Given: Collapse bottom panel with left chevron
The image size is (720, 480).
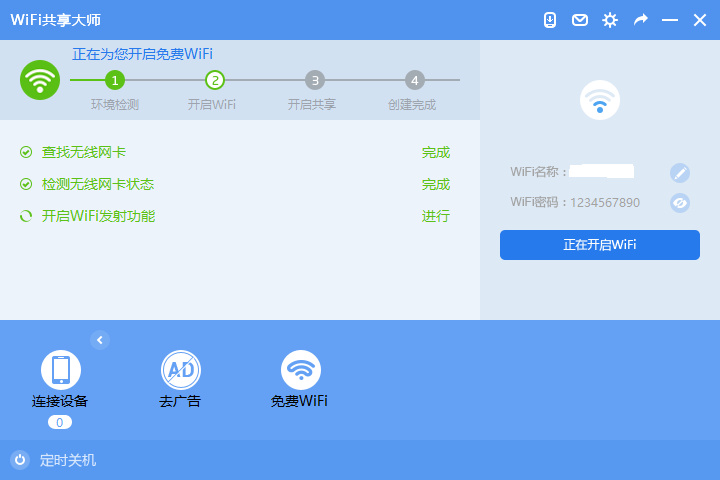Looking at the screenshot, I should click(x=100, y=340).
